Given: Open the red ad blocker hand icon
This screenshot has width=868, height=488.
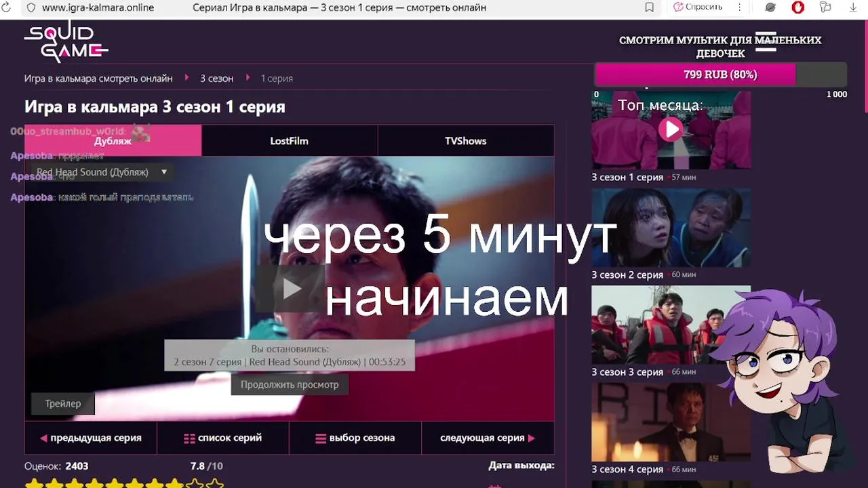Looking at the screenshot, I should pos(798,7).
